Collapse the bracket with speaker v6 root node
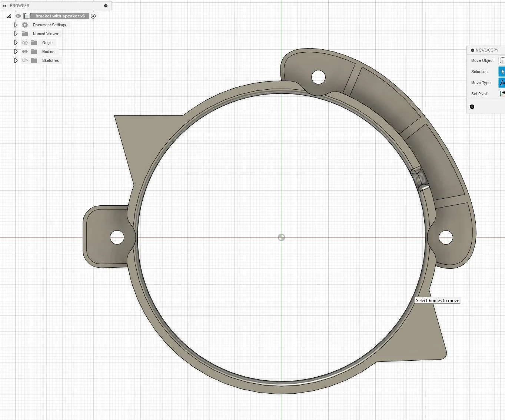505x420 pixels. click(x=9, y=16)
